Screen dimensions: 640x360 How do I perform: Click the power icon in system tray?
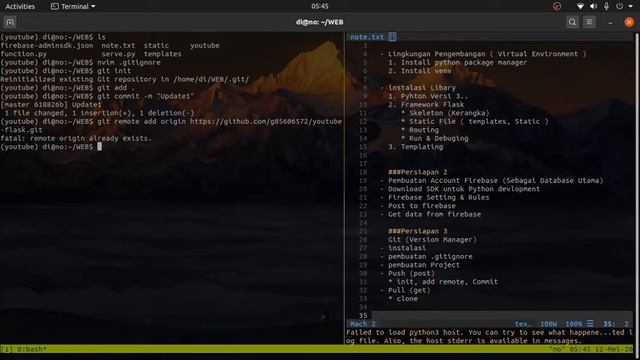tap(620, 6)
